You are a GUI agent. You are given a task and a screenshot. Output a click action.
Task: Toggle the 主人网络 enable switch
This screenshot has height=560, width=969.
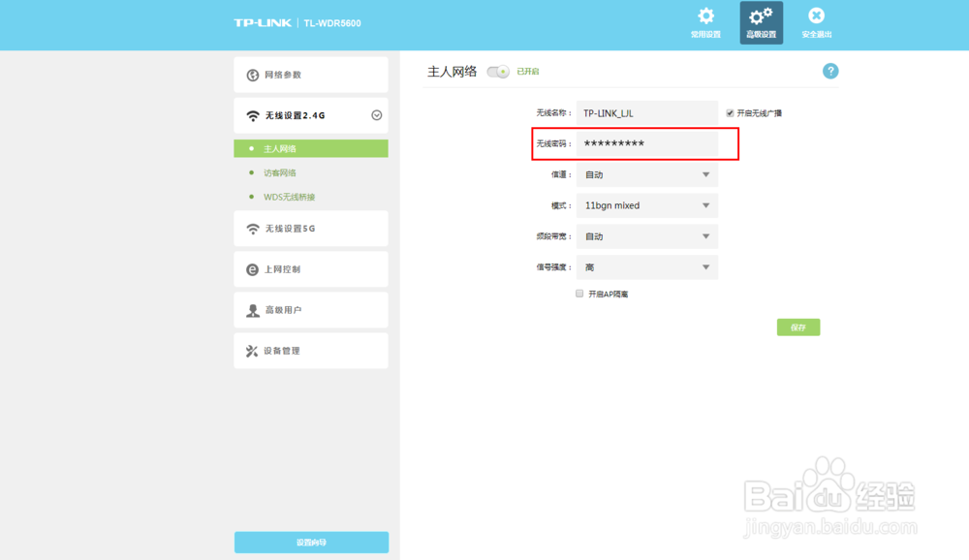(x=497, y=71)
